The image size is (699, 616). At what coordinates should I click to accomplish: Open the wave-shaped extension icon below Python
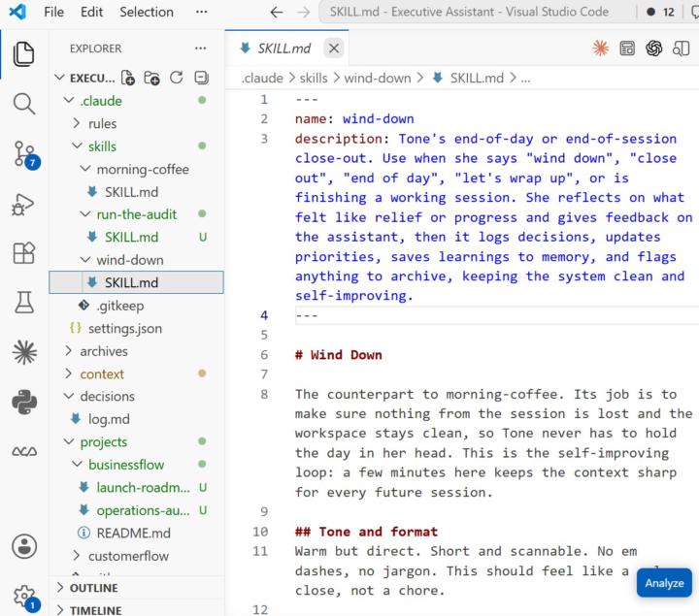[x=24, y=452]
